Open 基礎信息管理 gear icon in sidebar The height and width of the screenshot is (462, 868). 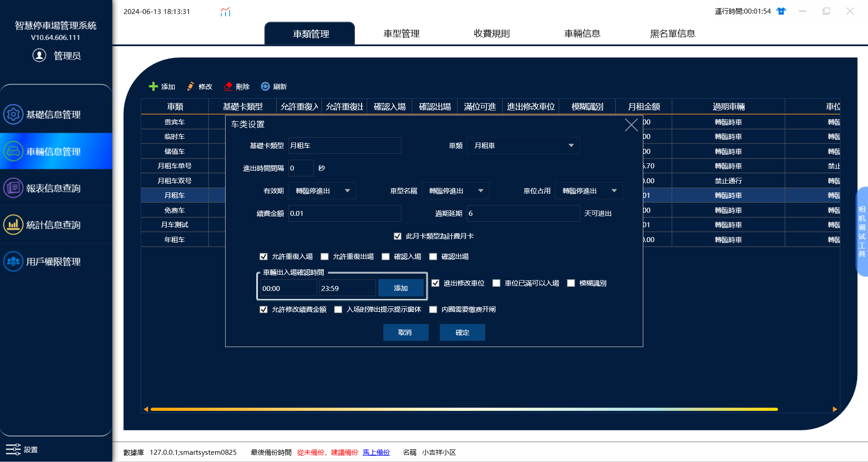pyautogui.click(x=13, y=114)
